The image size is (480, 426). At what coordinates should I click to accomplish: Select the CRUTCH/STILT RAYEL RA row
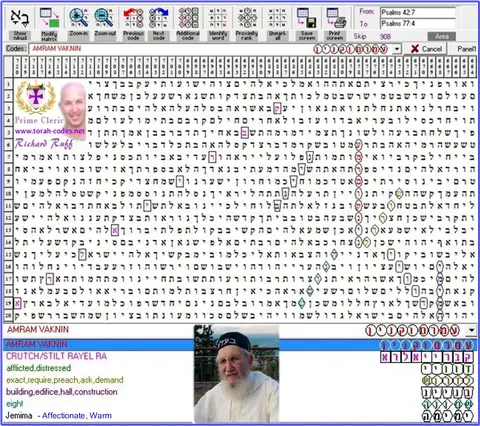coord(240,356)
